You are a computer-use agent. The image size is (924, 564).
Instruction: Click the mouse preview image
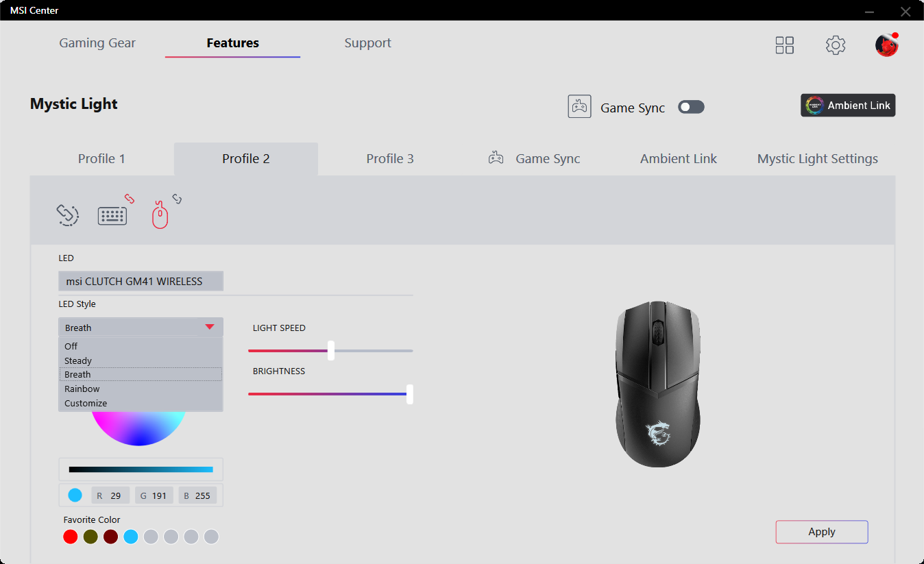pyautogui.click(x=658, y=384)
